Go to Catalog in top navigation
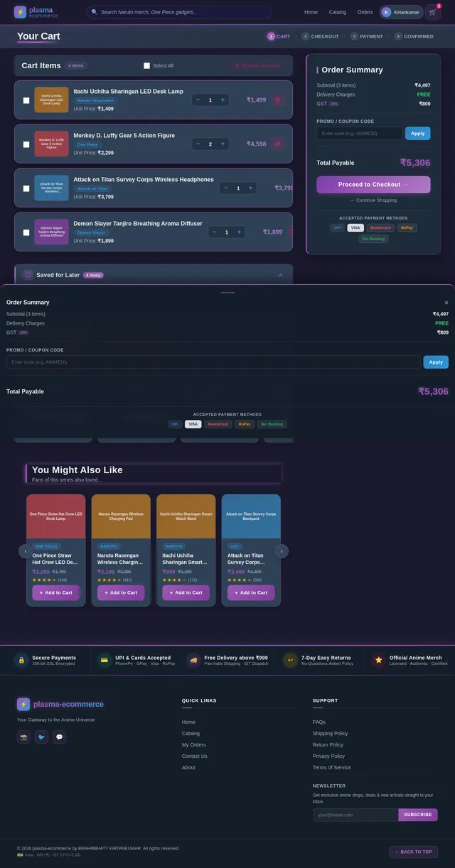The height and width of the screenshot is (868, 455). (x=338, y=12)
